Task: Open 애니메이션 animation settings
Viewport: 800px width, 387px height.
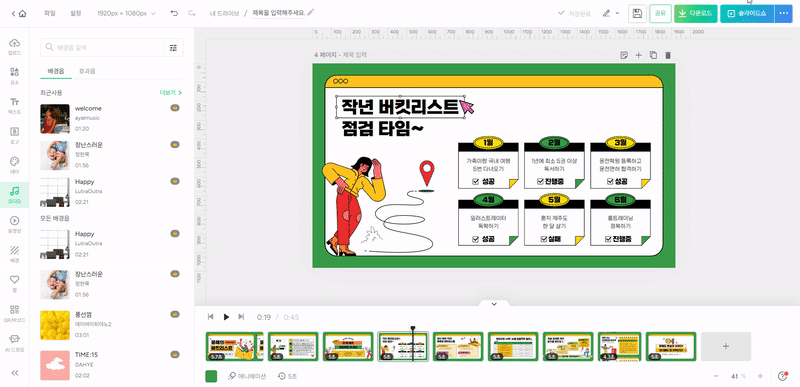Action: tap(247, 376)
